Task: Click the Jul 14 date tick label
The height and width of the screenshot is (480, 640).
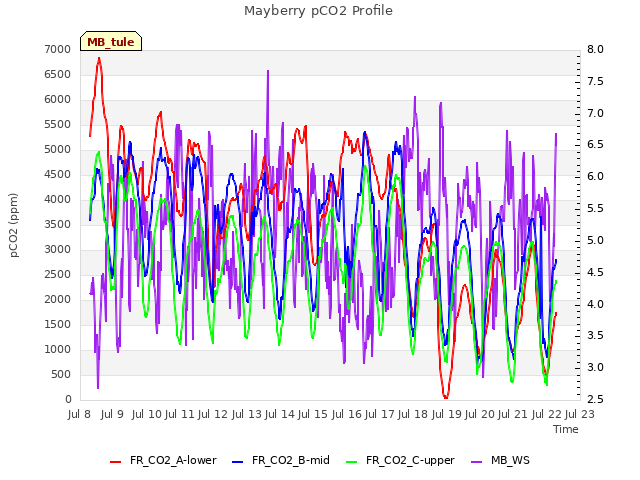Action: (x=280, y=414)
